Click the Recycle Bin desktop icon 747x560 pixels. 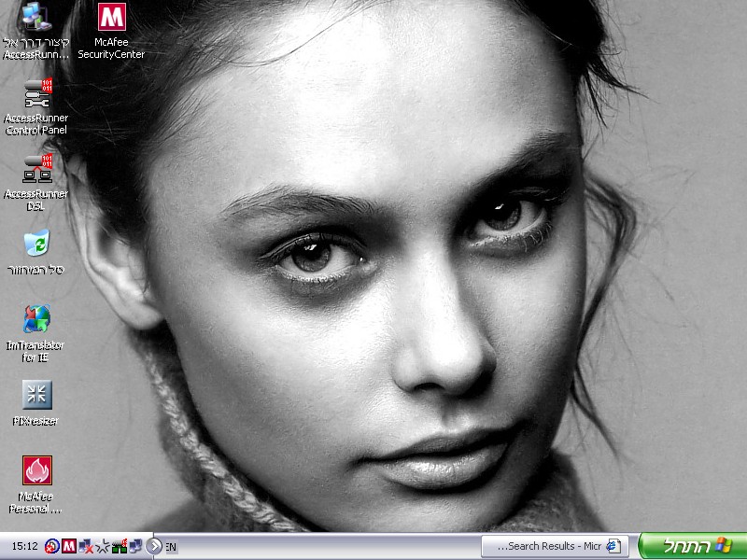pos(36,244)
